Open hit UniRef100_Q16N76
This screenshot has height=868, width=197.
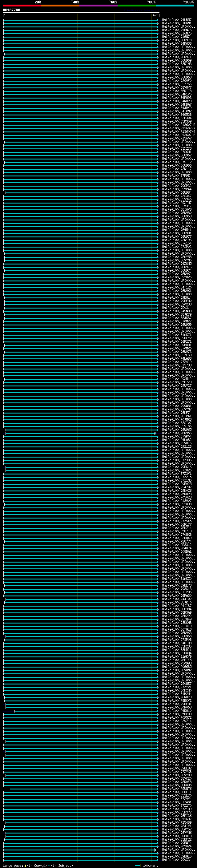[x=177, y=30]
